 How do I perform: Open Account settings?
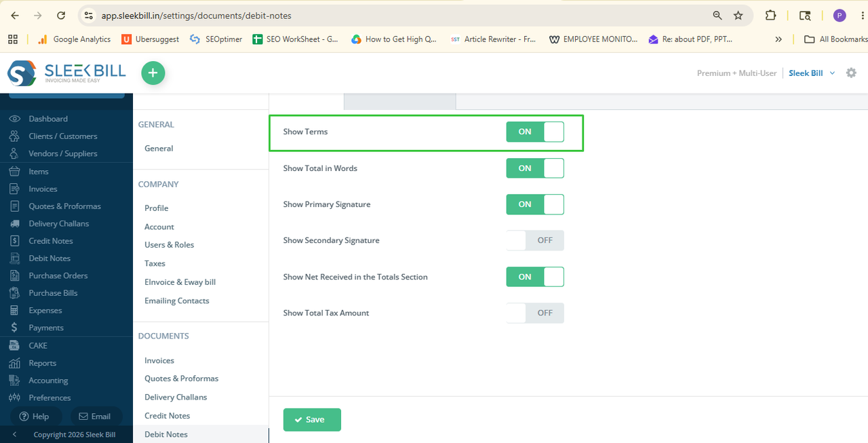pyautogui.click(x=159, y=227)
